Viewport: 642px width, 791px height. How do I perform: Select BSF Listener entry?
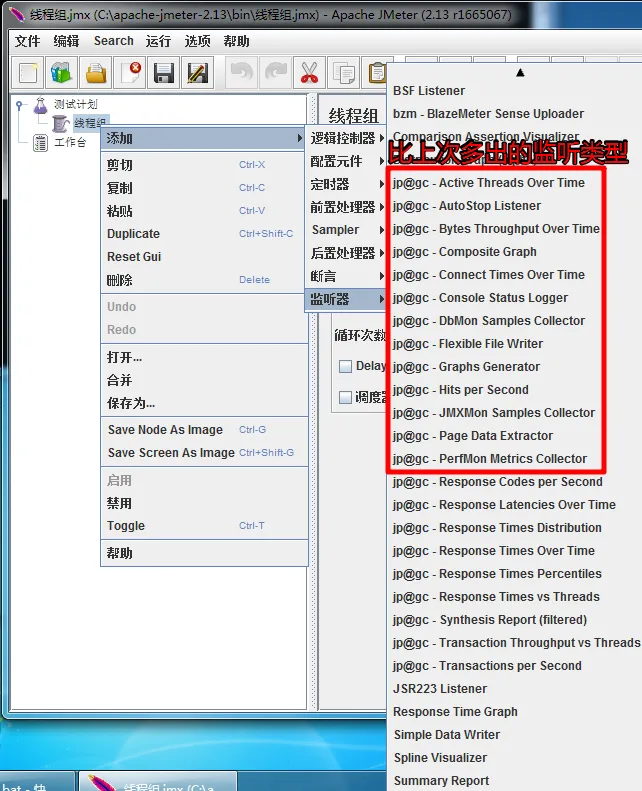coord(429,91)
